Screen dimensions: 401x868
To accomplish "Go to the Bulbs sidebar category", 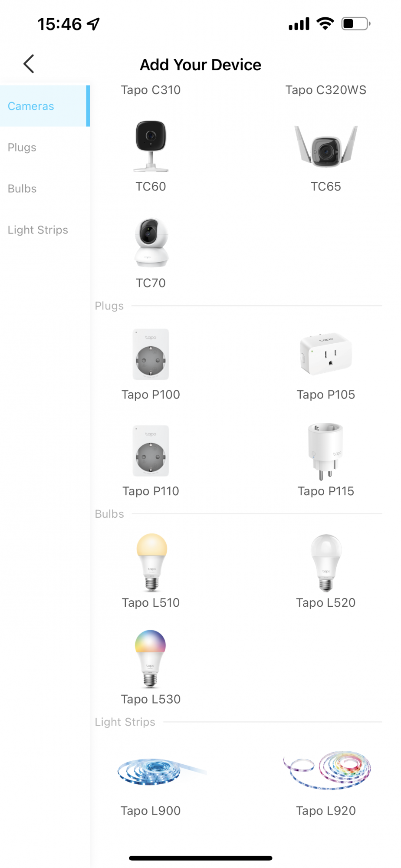I will tap(22, 189).
